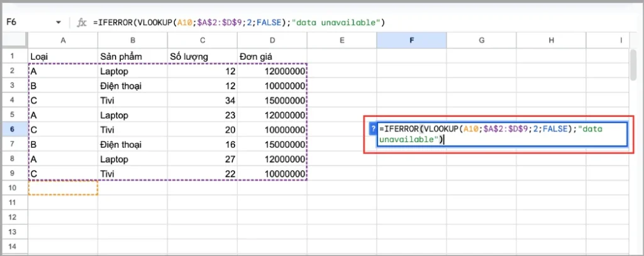Viewport: 644px width, 256px height.
Task: Click 'Laptop' cell in row 2
Action: [133, 71]
